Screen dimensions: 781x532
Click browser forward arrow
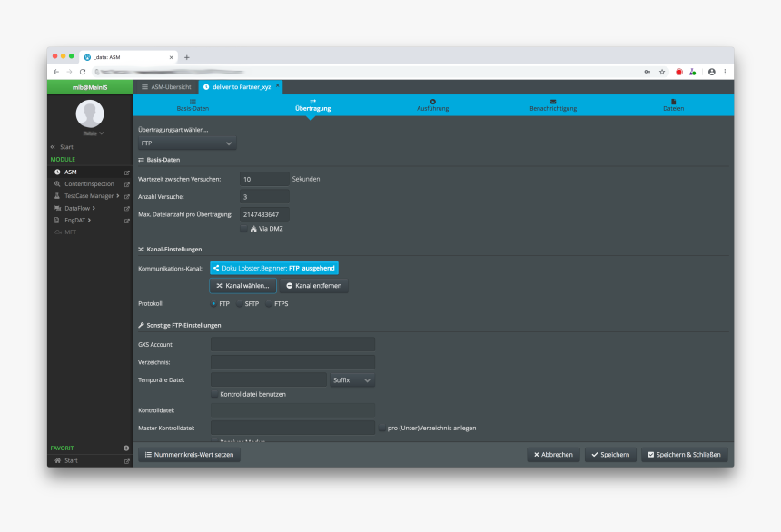[69, 72]
